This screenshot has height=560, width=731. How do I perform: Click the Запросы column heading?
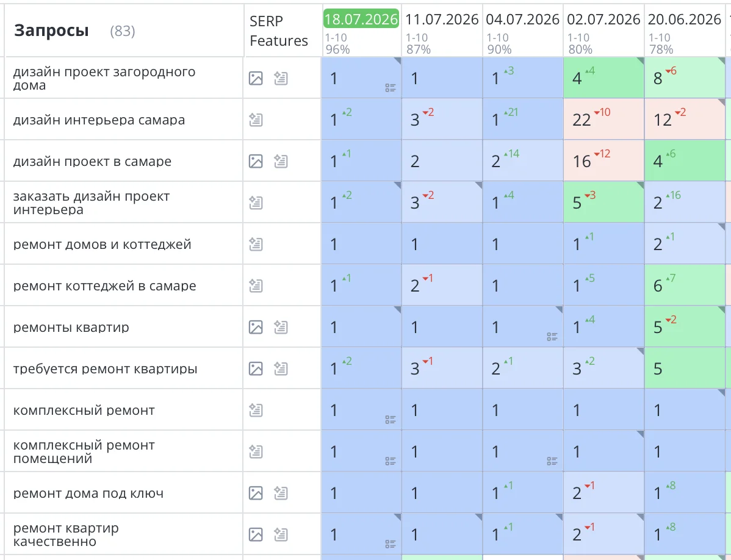tap(51, 31)
